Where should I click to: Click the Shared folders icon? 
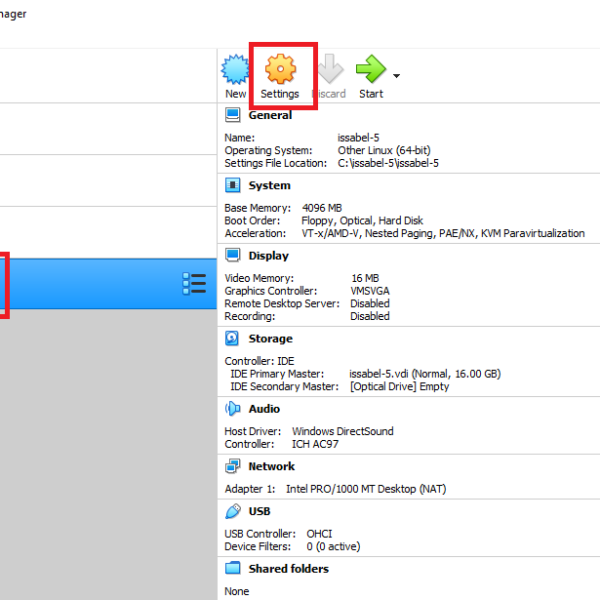pos(233,569)
